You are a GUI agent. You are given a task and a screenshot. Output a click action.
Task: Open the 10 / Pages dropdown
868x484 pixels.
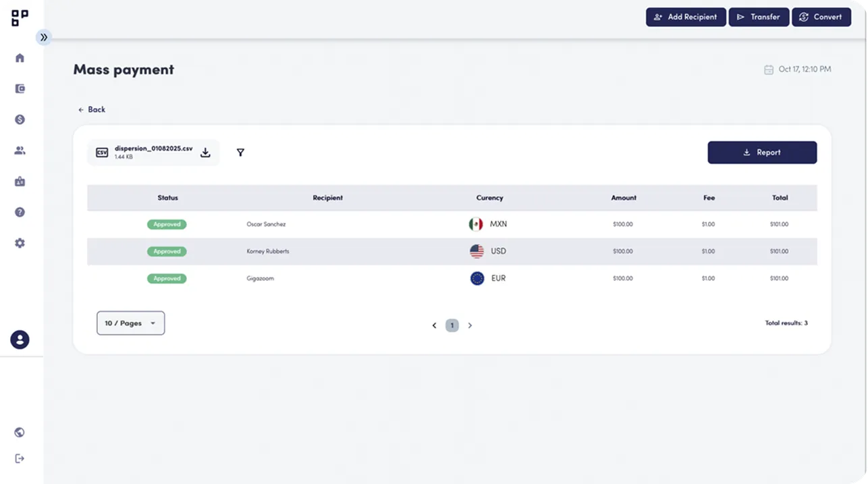click(130, 323)
